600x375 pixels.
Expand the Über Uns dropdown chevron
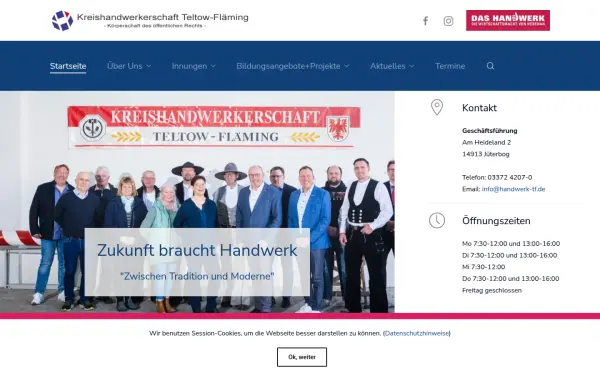[x=149, y=66]
